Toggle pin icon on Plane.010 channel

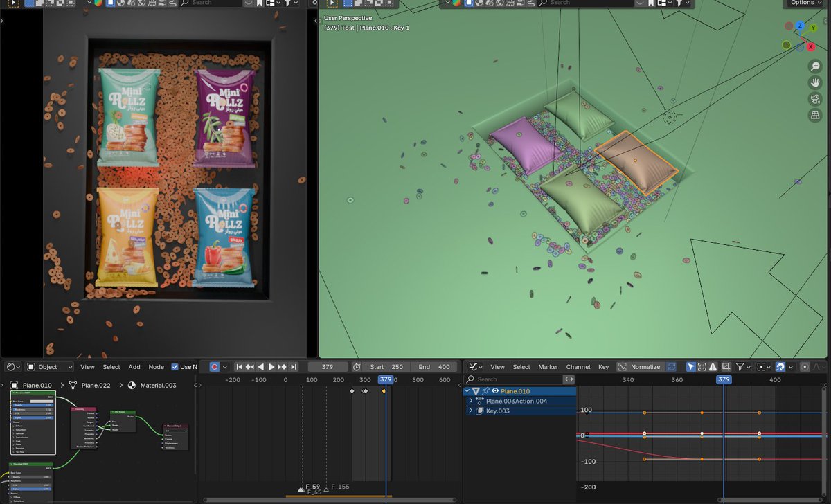pos(485,391)
